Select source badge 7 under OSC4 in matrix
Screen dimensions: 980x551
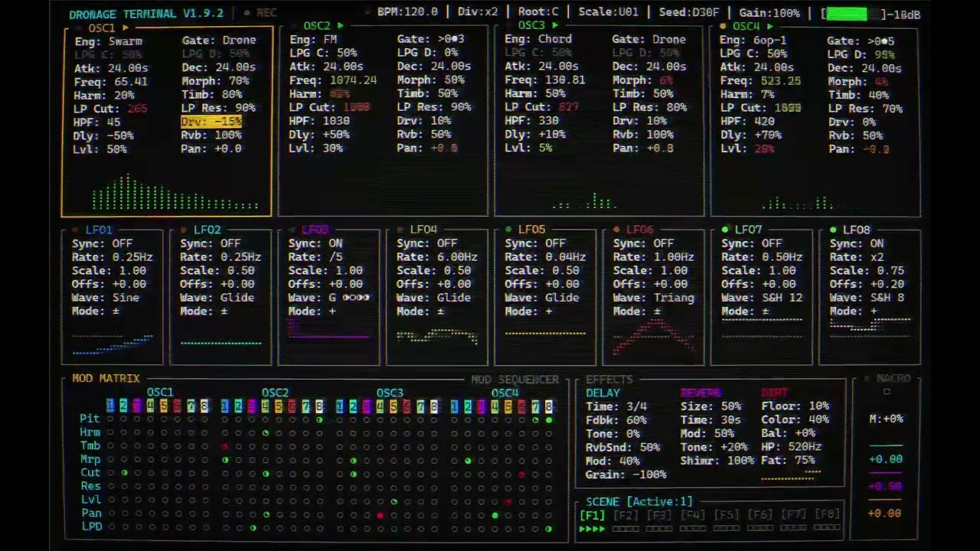coord(535,406)
